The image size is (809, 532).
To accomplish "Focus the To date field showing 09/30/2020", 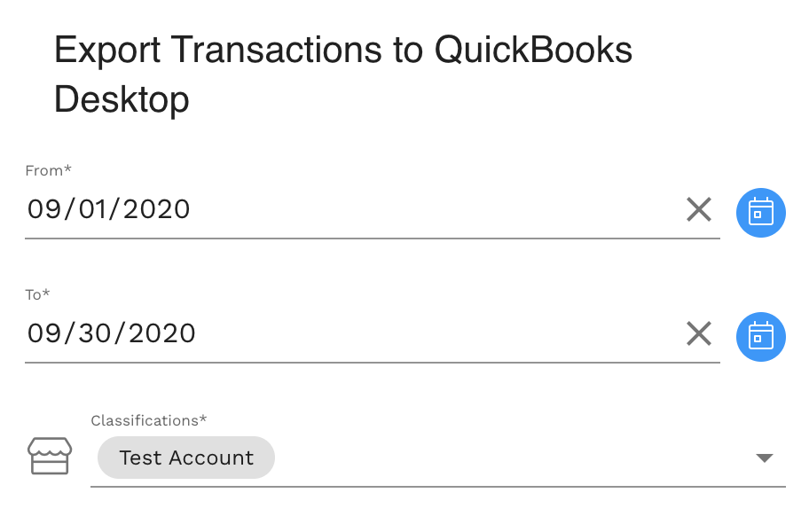I will coord(353,333).
